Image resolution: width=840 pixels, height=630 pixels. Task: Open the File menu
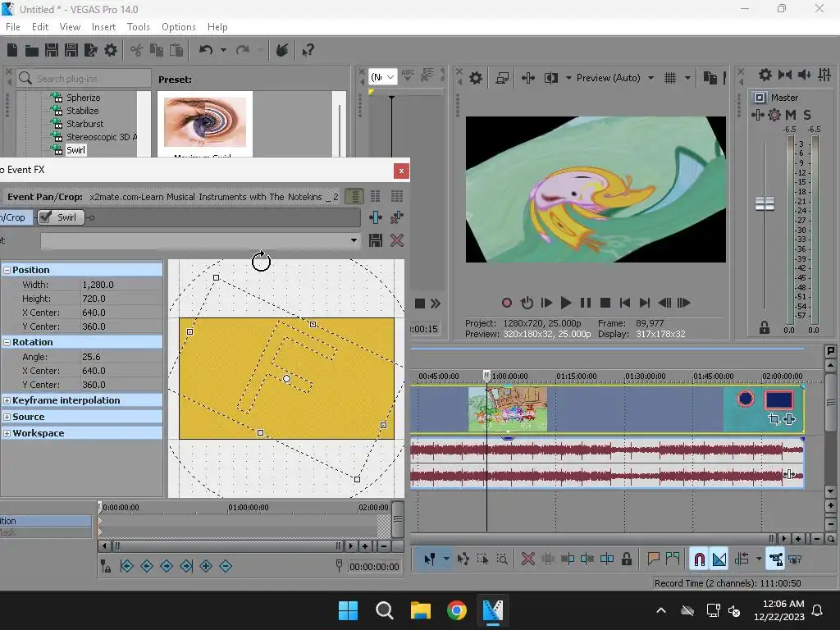(x=13, y=27)
